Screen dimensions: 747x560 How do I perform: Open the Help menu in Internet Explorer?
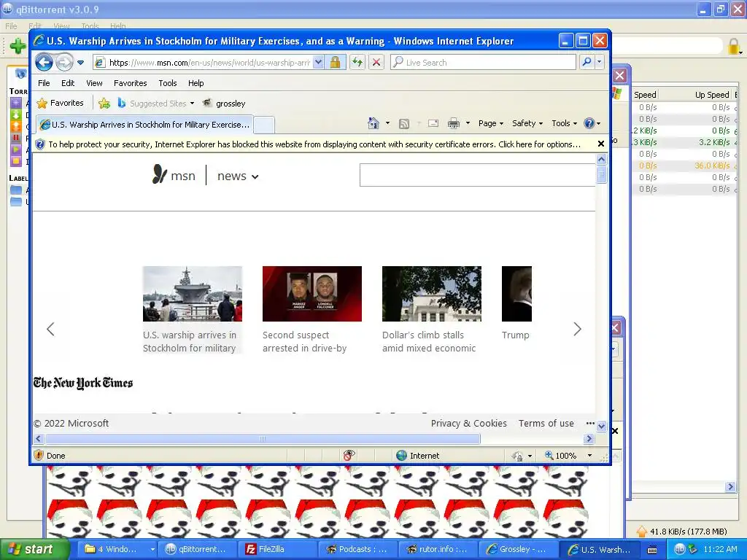coord(196,83)
